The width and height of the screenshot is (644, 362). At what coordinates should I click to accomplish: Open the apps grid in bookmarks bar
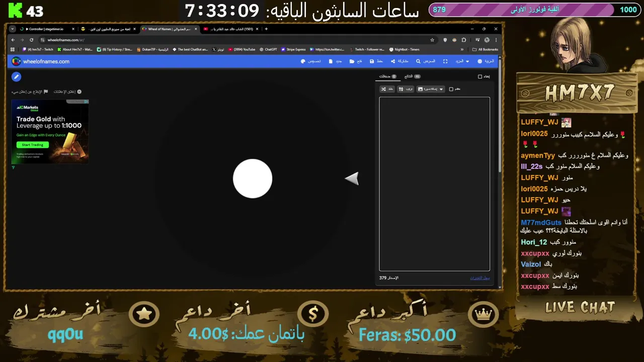coord(13,49)
